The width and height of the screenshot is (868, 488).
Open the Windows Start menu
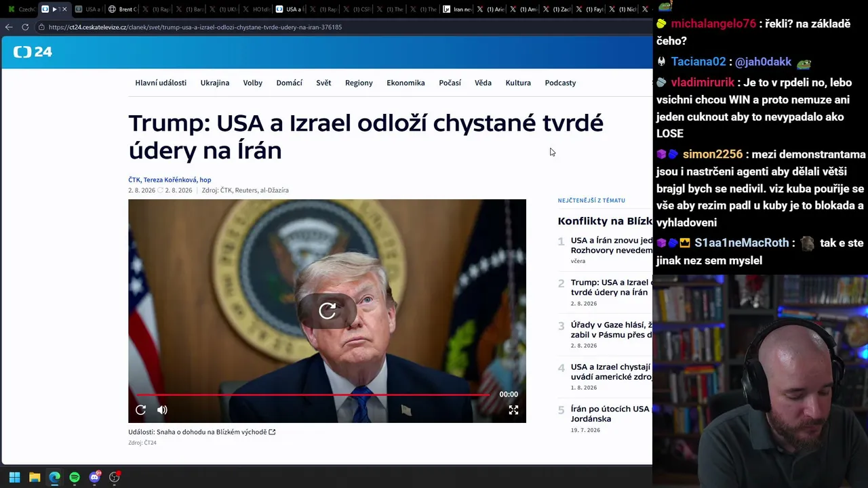(x=14, y=477)
